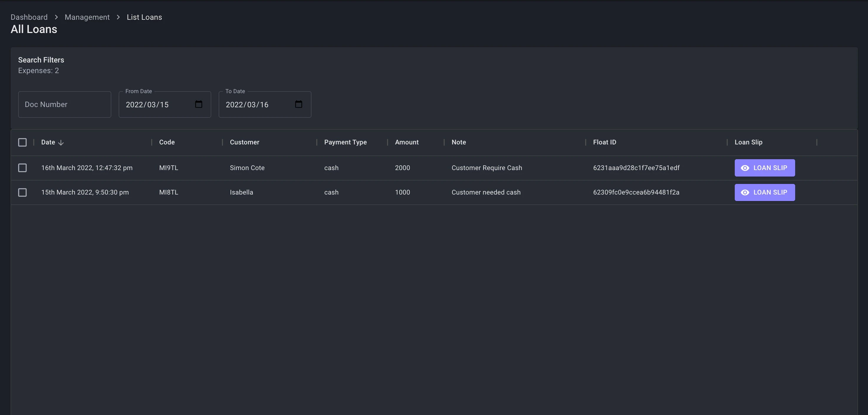Go to the Dashboard breadcrumb link
This screenshot has height=415, width=868.
tap(29, 17)
